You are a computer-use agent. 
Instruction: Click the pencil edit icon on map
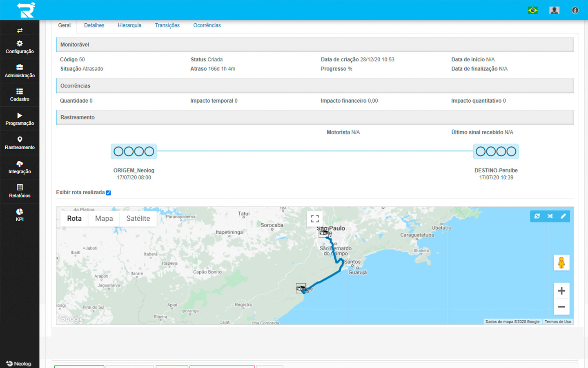point(563,216)
